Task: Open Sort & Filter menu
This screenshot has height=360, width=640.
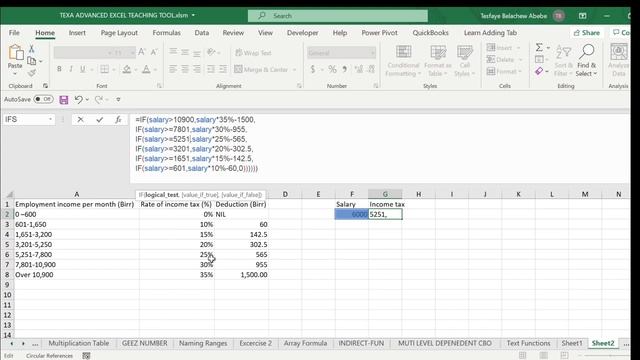Action: [x=563, y=60]
